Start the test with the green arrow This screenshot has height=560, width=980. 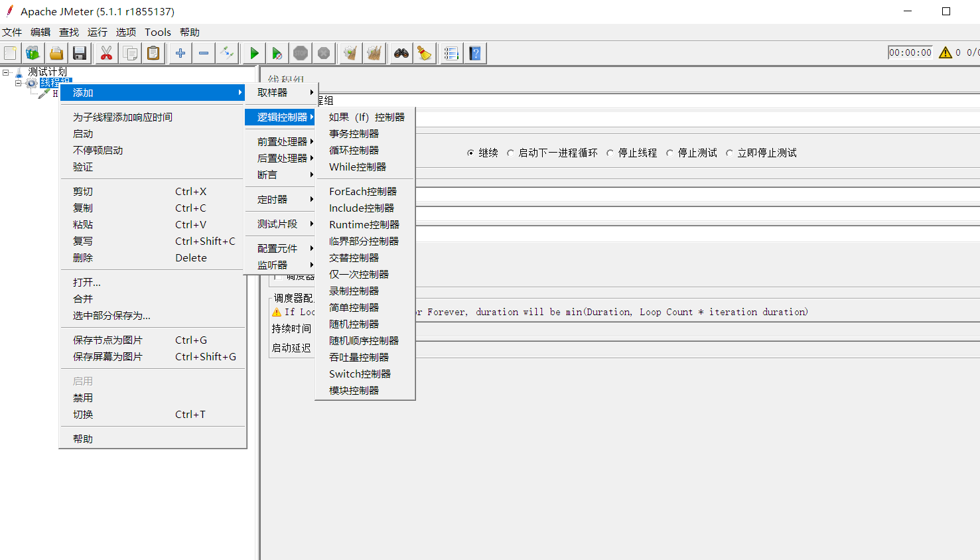coord(254,53)
